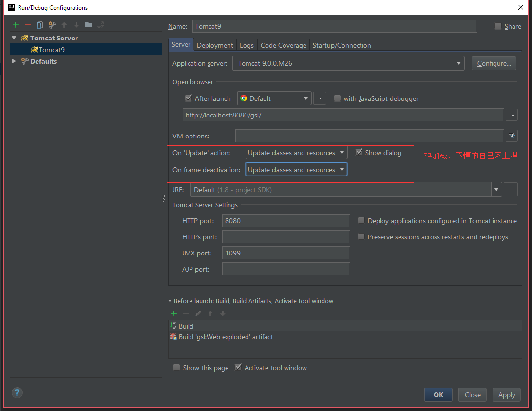
Task: Click the Defaults wrench icon in tree
Action: [x=25, y=61]
